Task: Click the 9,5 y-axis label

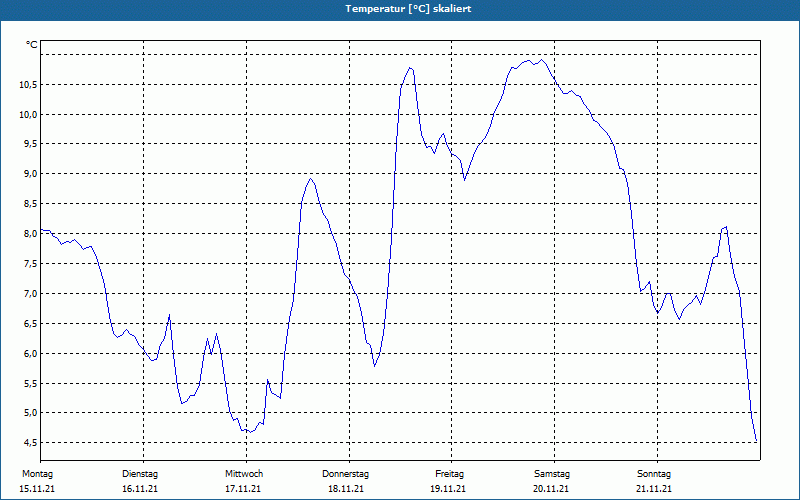Action: point(31,144)
